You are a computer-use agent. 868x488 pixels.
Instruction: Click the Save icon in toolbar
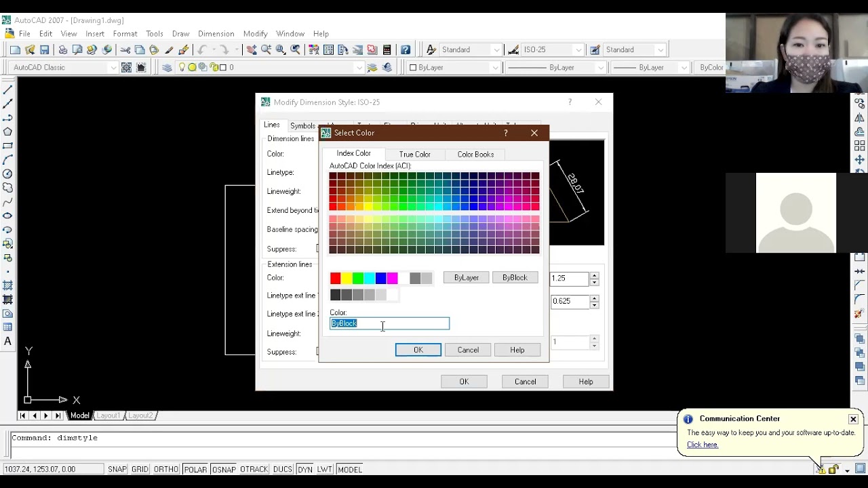click(x=44, y=49)
